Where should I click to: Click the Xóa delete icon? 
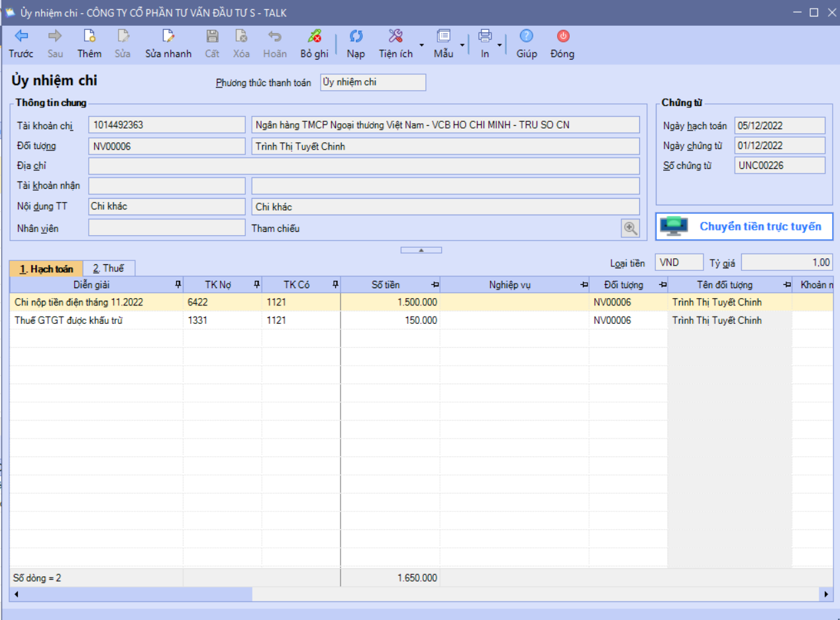(x=241, y=44)
